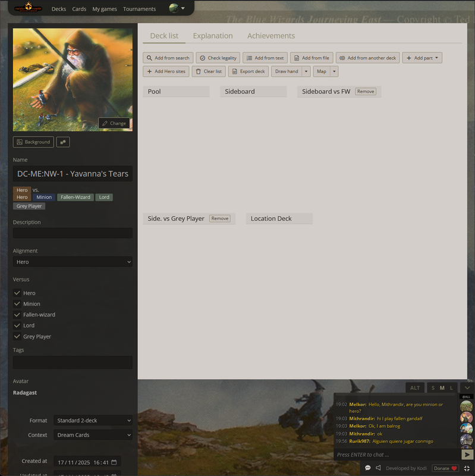This screenshot has height=476, width=475.
Task: Open second user avatar in chat list
Action: tap(466, 417)
